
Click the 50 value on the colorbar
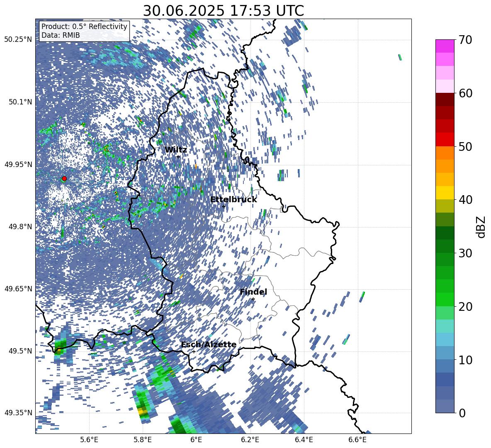[x=465, y=146]
